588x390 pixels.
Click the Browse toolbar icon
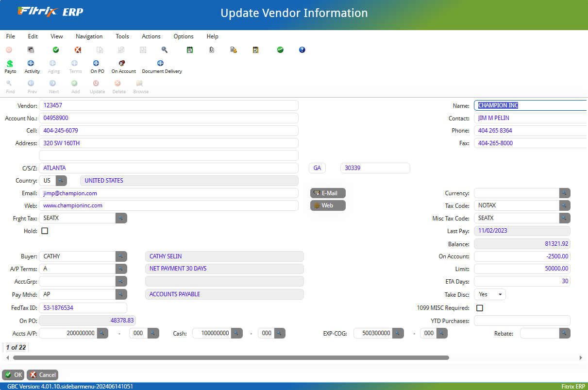(x=141, y=87)
